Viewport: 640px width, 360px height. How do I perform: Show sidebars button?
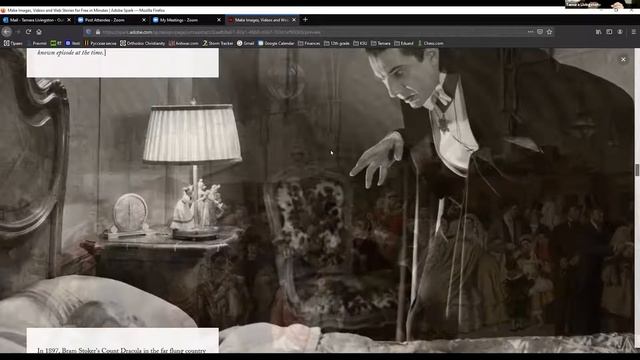click(609, 32)
